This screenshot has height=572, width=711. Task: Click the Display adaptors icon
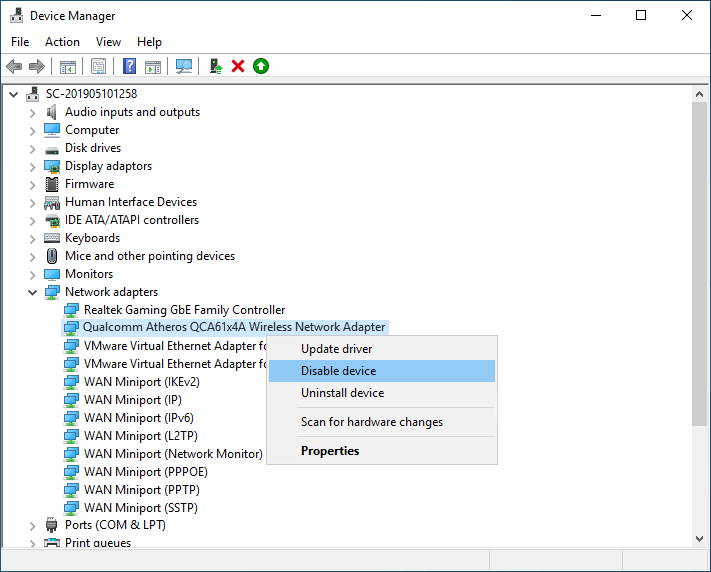[52, 166]
